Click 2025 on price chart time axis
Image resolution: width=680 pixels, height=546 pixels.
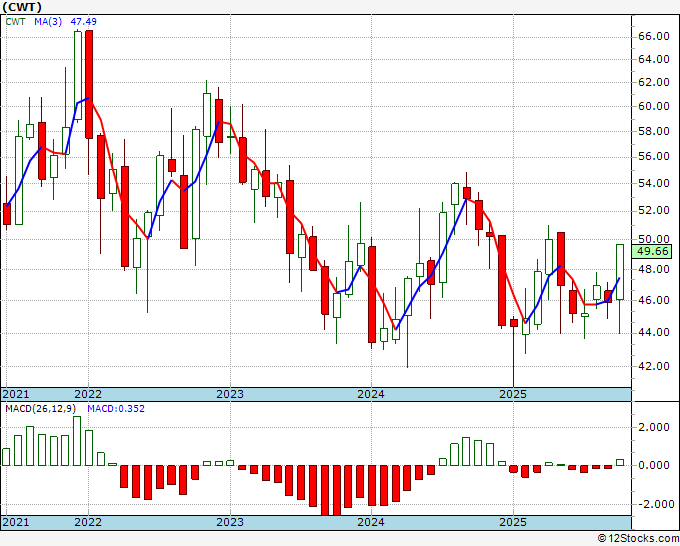pos(513,394)
